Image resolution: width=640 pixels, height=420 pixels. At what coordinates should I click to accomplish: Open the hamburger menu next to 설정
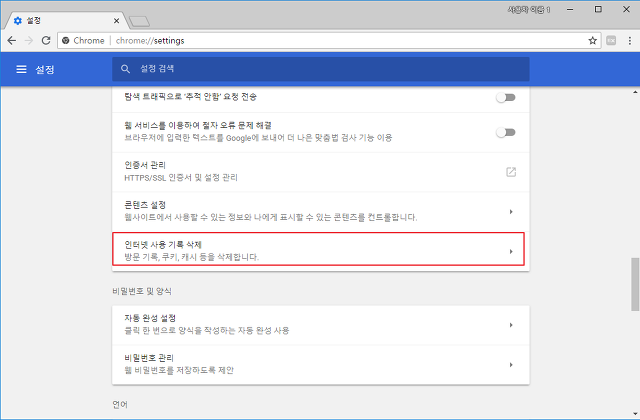[x=21, y=69]
